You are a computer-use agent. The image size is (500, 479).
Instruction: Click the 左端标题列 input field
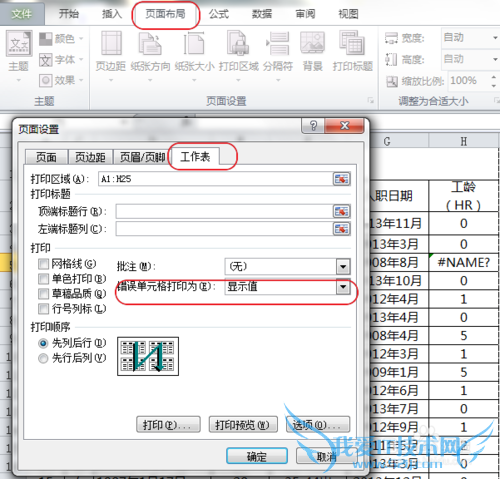point(224,229)
